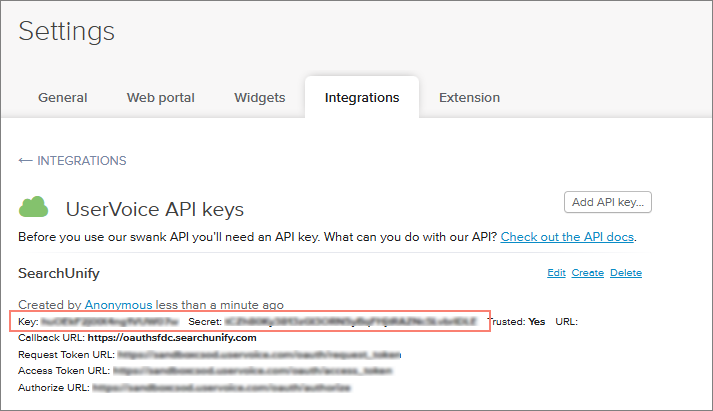Viewport: 713px width, 411px height.
Task: Click the SearchUnify key name
Action: 59,273
